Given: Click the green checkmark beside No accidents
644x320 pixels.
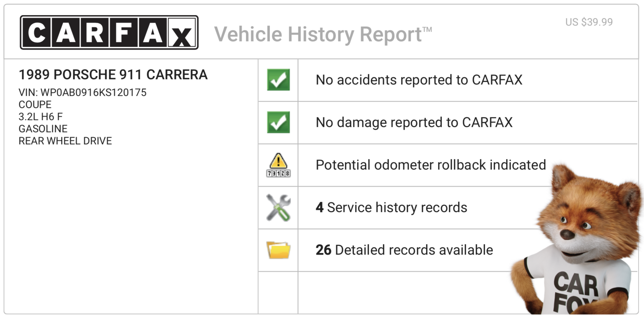Looking at the screenshot, I should (x=278, y=80).
